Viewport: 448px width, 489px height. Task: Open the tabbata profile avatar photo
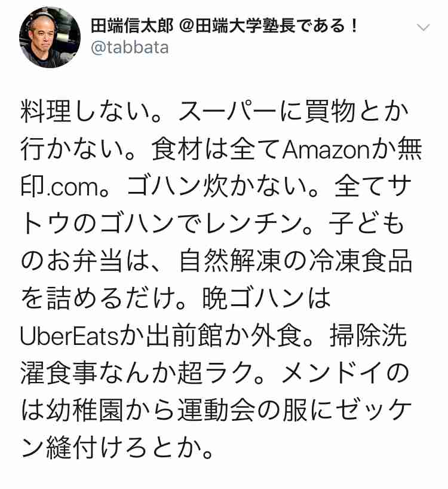point(50,38)
